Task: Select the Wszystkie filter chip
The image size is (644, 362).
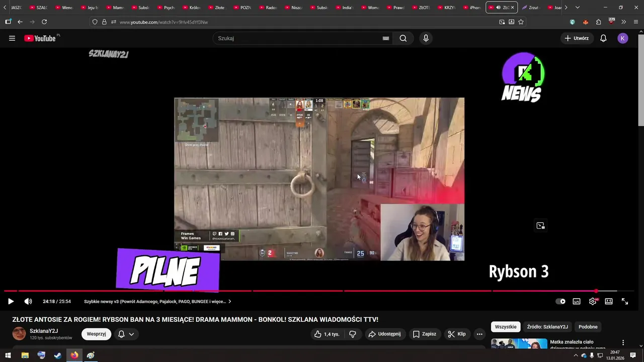Action: (506, 327)
